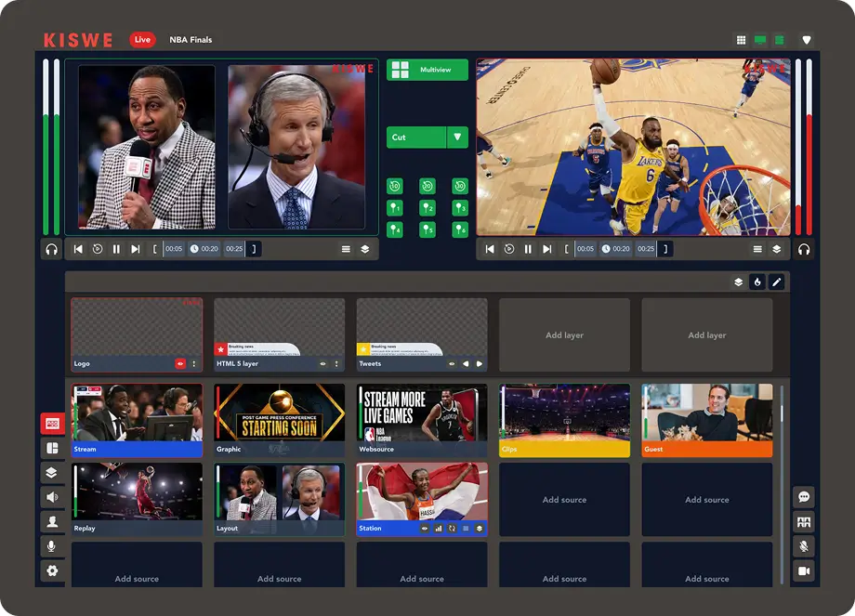The width and height of the screenshot is (855, 616).
Task: Jump to marker pin 5
Action: (x=427, y=229)
